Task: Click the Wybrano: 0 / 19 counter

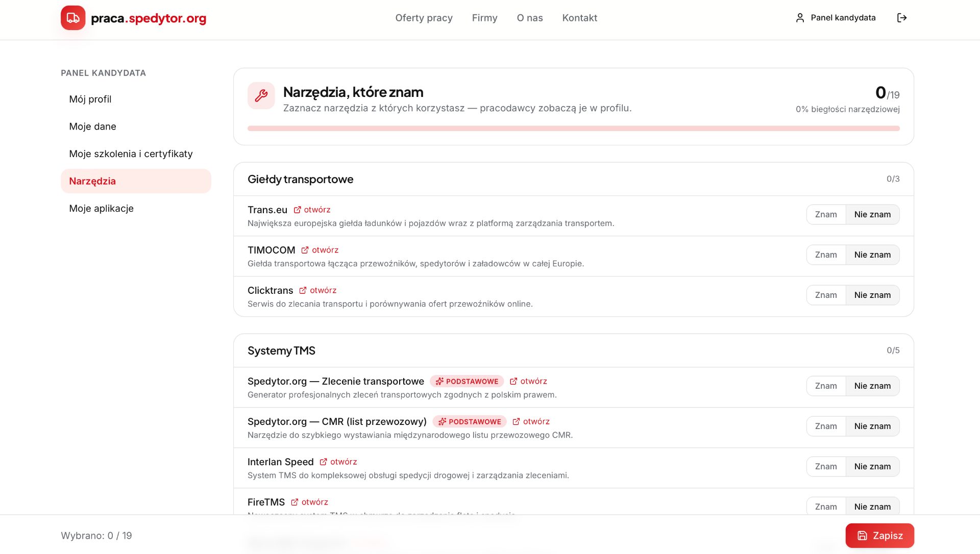Action: click(x=96, y=536)
